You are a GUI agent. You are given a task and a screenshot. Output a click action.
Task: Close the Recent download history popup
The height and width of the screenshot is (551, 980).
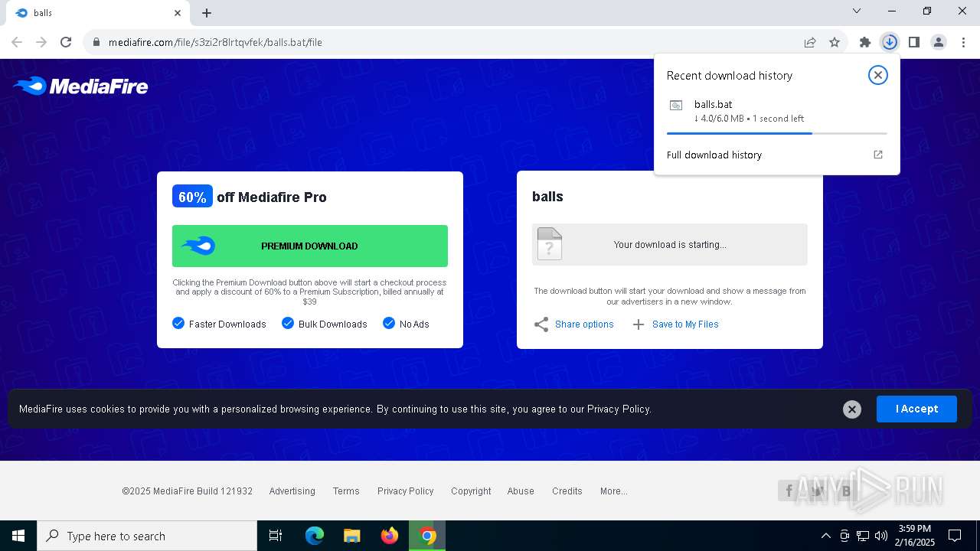(878, 75)
